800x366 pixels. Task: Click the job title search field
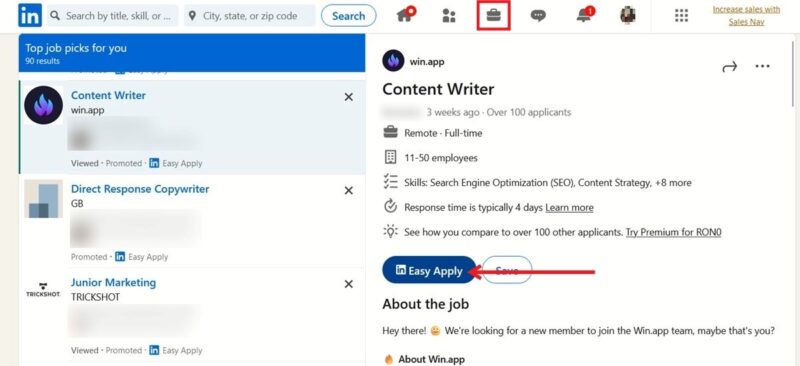pos(113,16)
